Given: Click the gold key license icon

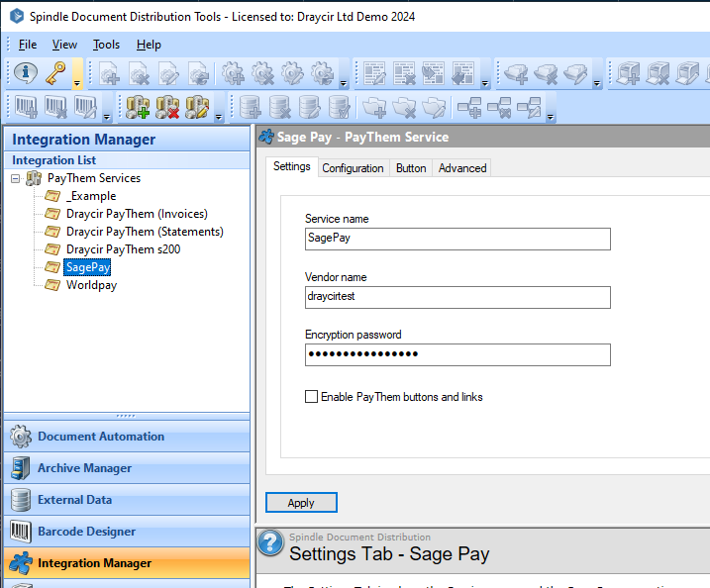Looking at the screenshot, I should coord(55,73).
